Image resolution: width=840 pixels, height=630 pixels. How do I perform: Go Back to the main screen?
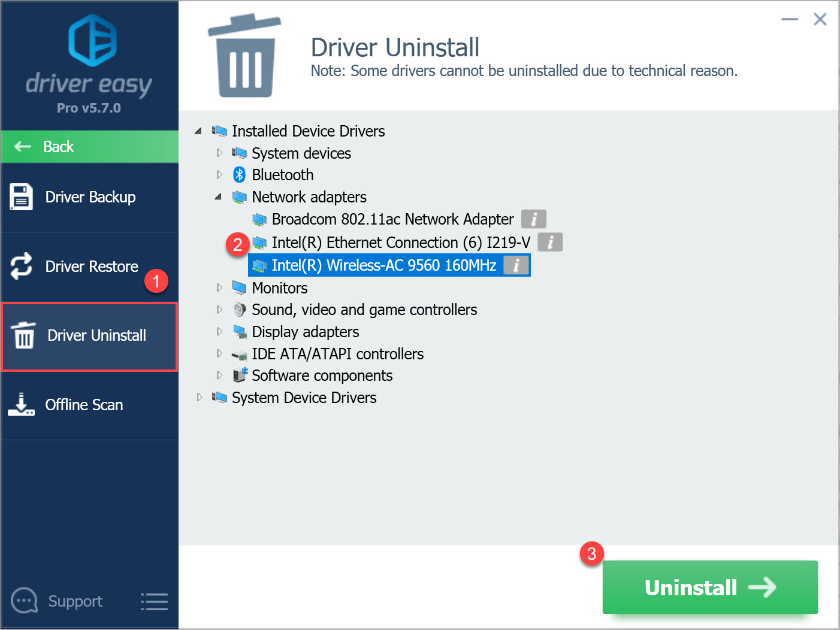coord(90,147)
